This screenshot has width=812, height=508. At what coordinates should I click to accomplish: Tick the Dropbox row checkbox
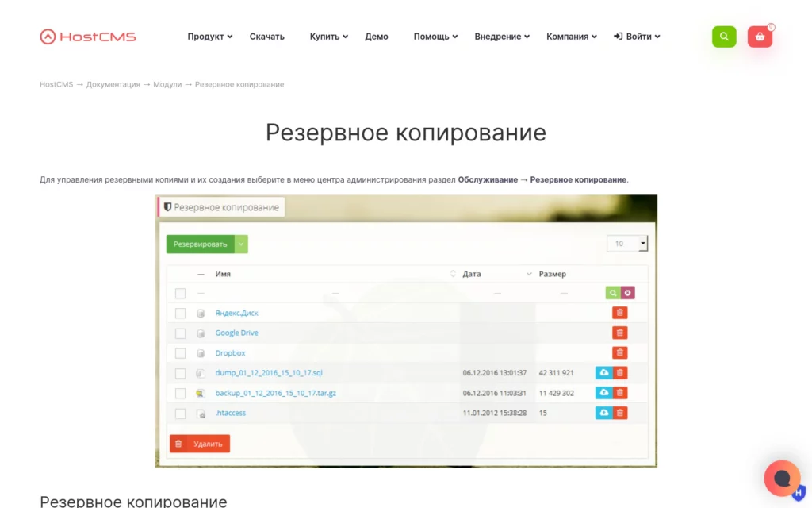coord(180,353)
